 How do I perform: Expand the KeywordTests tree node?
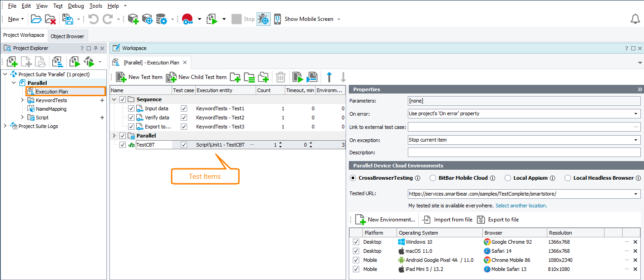click(x=22, y=100)
